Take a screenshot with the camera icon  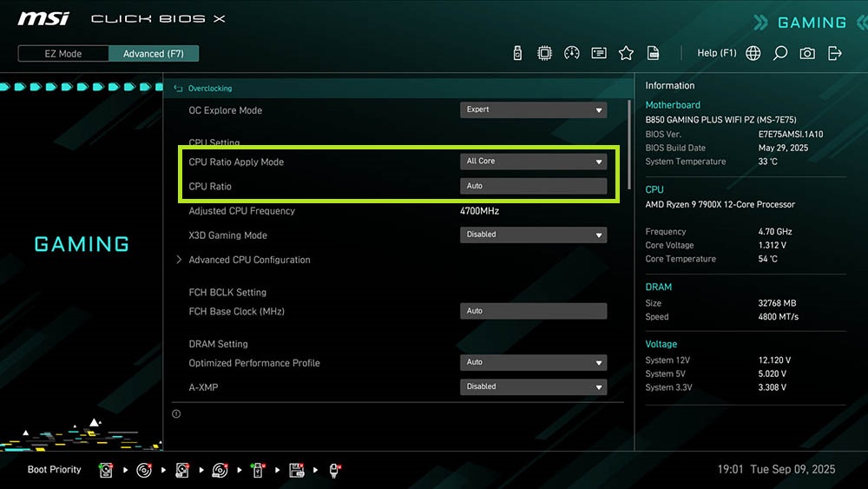[807, 53]
